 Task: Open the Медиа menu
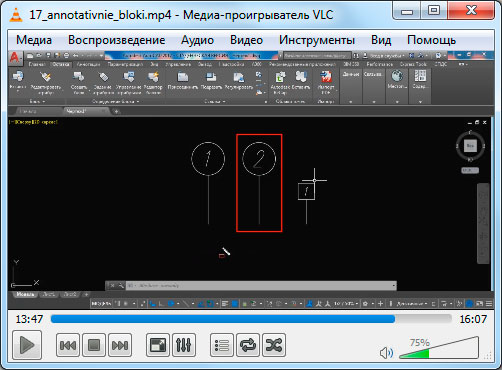(x=34, y=40)
